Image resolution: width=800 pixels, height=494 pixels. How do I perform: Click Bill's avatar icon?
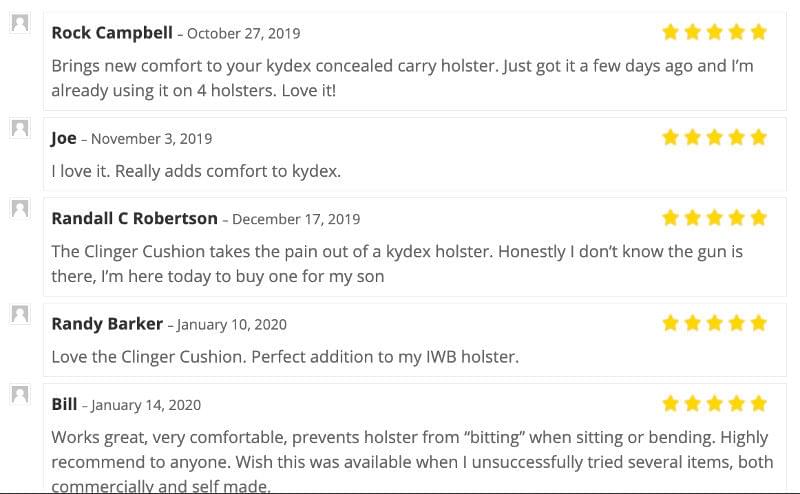point(20,394)
